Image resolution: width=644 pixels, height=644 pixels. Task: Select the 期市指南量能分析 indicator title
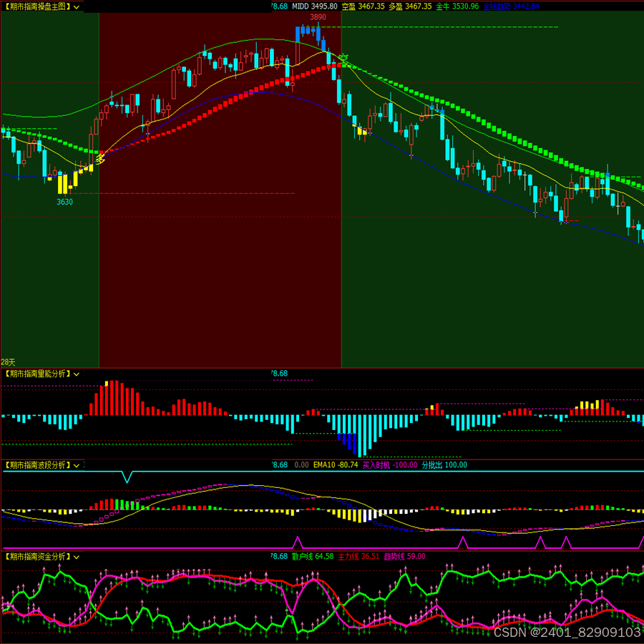[37, 374]
